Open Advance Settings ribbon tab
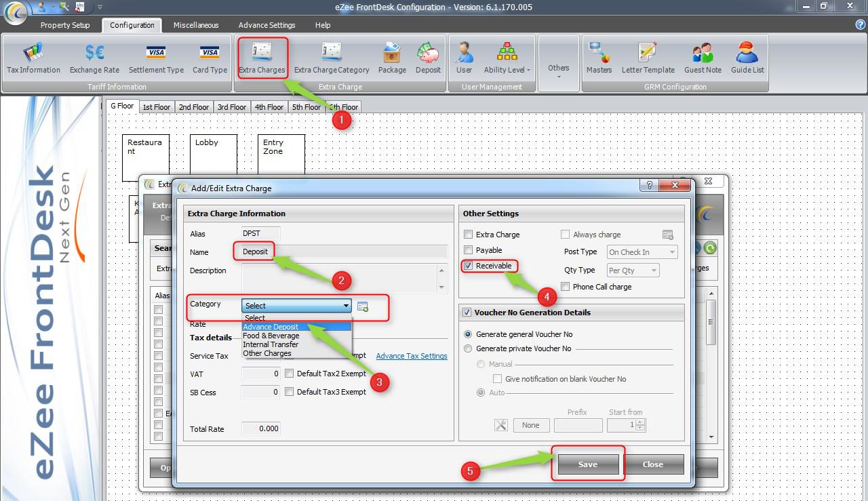Image resolution: width=868 pixels, height=501 pixels. (267, 25)
